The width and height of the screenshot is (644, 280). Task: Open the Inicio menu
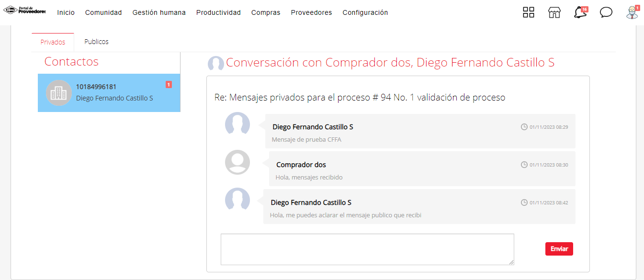pyautogui.click(x=66, y=13)
